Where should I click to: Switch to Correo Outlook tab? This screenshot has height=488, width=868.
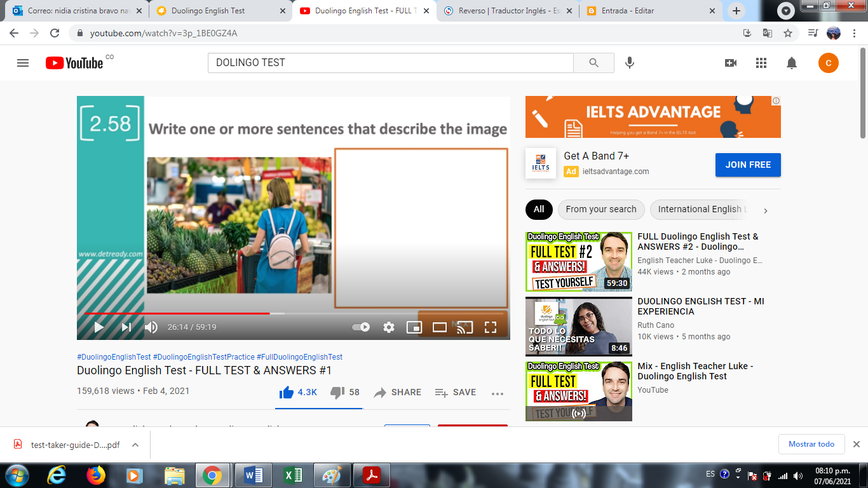click(x=78, y=11)
